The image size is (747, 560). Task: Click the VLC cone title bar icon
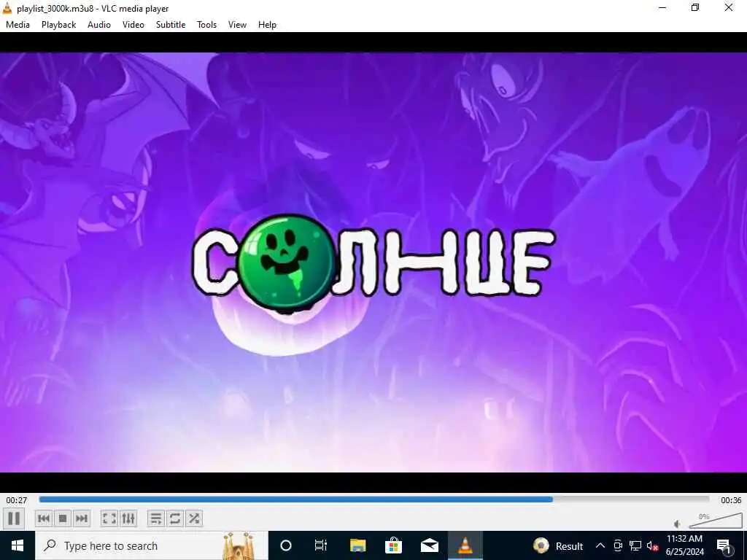(7, 8)
